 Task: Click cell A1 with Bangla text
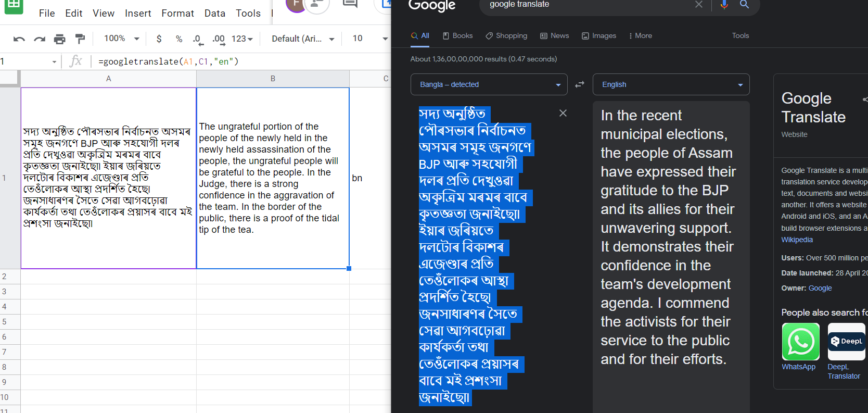click(x=108, y=178)
